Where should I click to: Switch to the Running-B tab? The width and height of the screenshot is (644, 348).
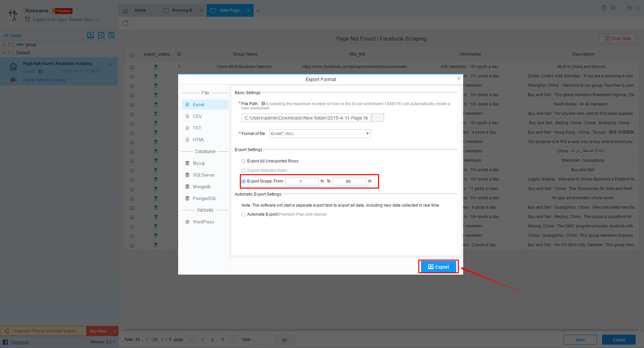182,10
